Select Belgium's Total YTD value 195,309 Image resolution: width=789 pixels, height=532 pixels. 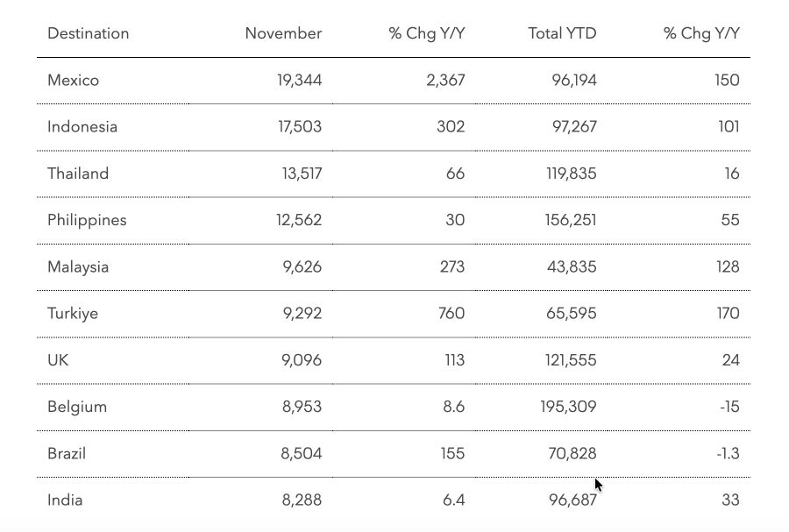571,407
